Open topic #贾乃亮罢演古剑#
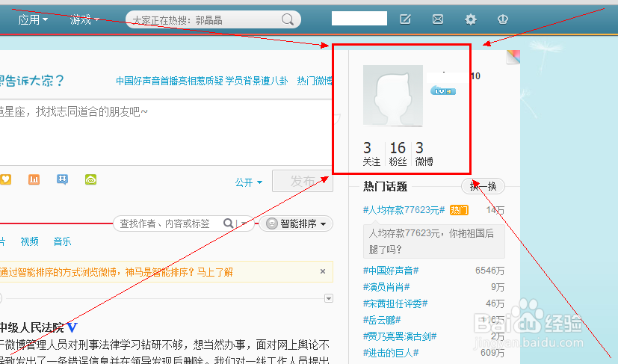Screen dimensions: 618x364 400,336
